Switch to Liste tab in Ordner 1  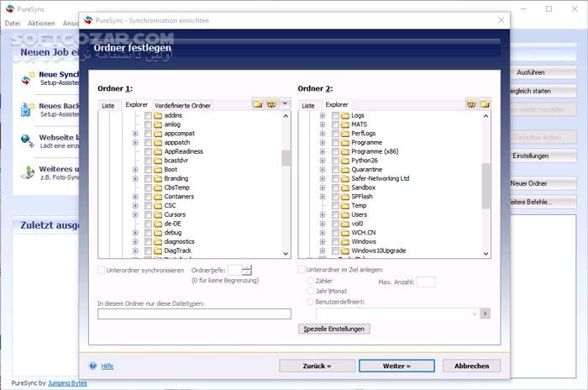point(108,106)
